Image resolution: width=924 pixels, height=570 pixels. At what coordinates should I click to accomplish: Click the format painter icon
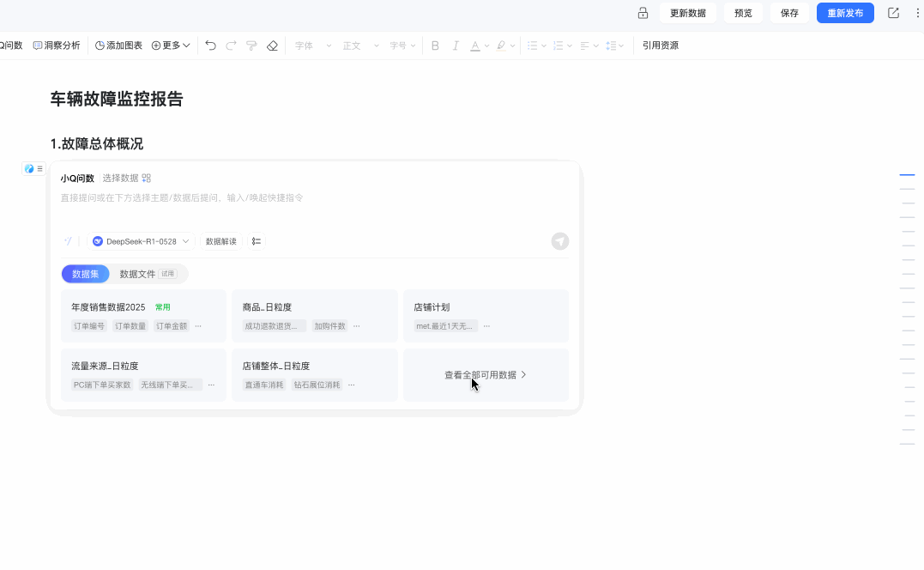(x=251, y=45)
